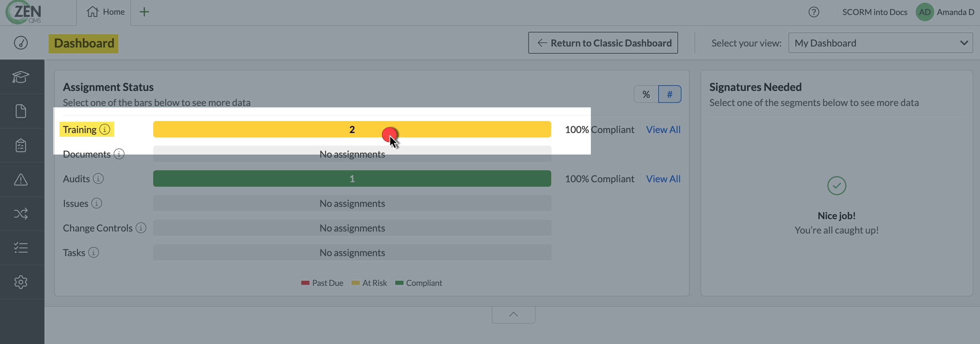Switch assignment status to number view
Viewport: 980px width, 344px height.
(x=670, y=94)
